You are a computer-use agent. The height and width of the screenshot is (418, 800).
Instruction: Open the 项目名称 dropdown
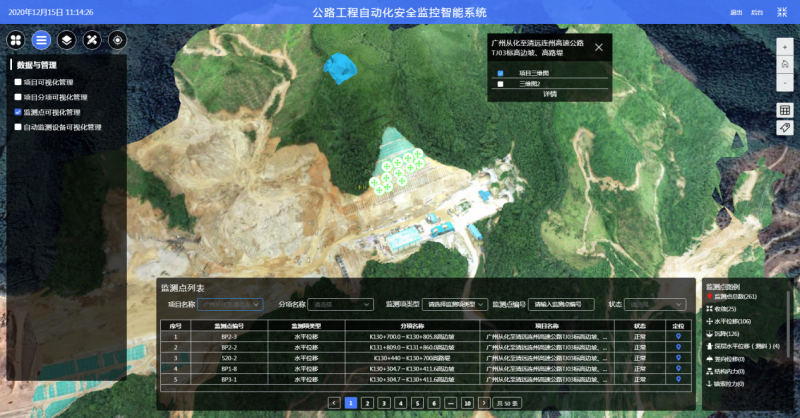[230, 304]
